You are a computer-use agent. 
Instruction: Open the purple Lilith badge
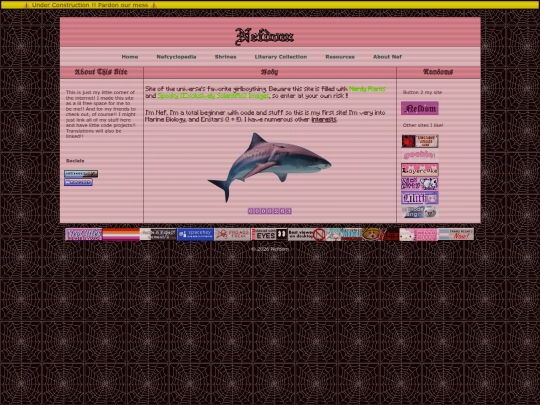tap(419, 198)
